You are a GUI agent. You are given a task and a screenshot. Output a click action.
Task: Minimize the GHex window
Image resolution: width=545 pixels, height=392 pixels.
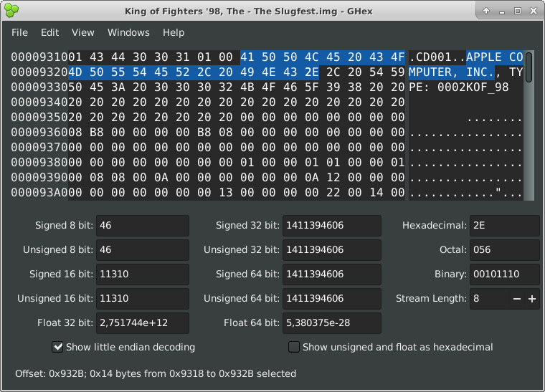click(501, 11)
